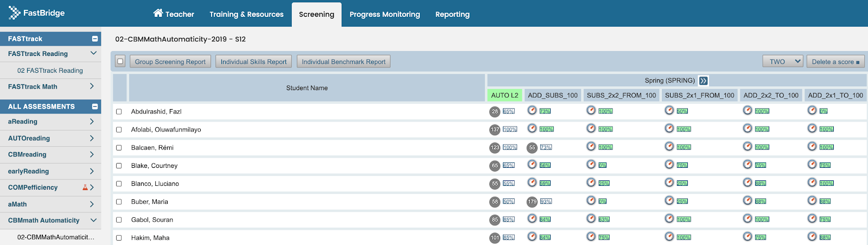Open Abdulrashid's ADD_SUBS_100 timer gauge icon
The image size is (868, 245).
[x=532, y=110]
